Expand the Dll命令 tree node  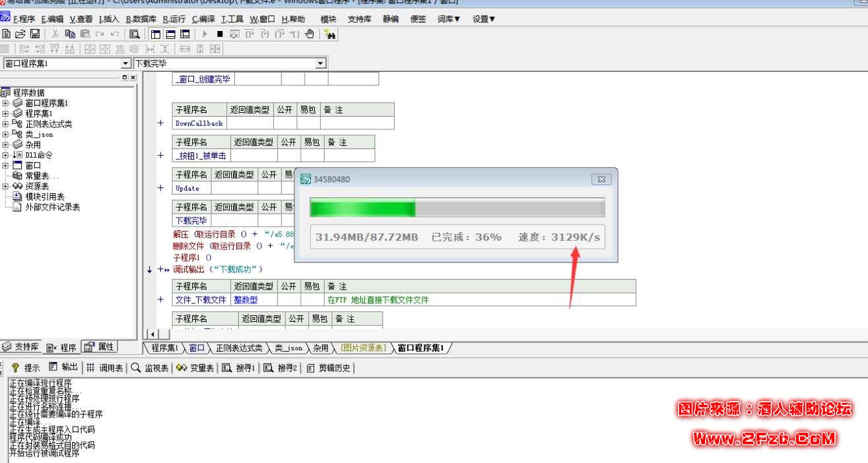click(6, 155)
